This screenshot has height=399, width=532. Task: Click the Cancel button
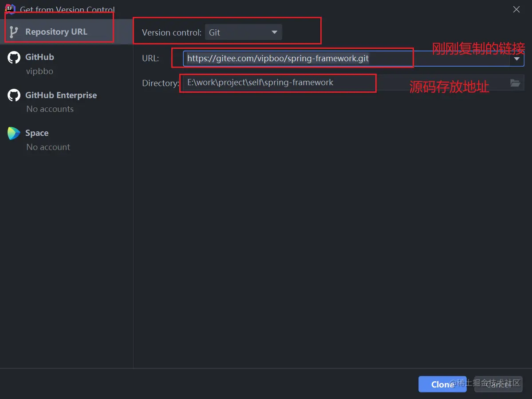pyautogui.click(x=498, y=384)
